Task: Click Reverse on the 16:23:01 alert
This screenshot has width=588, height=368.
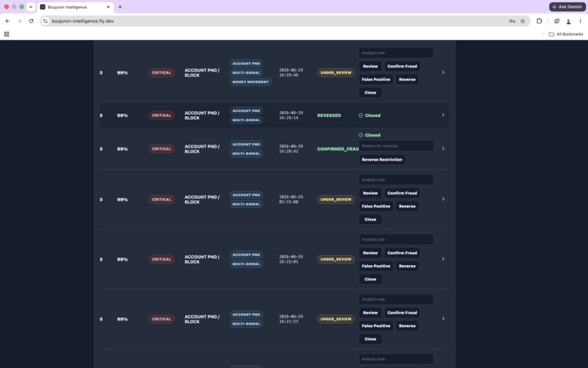Action: tap(407, 267)
